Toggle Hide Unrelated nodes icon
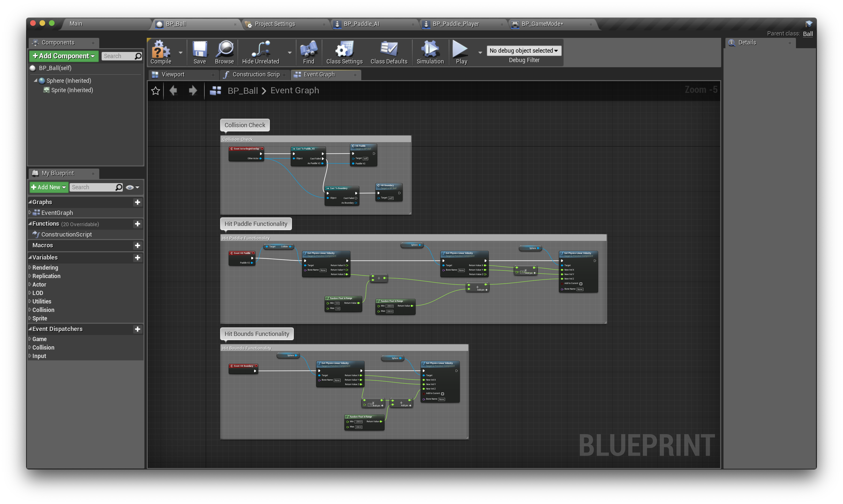Screen dimensions: 843x504 [260, 50]
